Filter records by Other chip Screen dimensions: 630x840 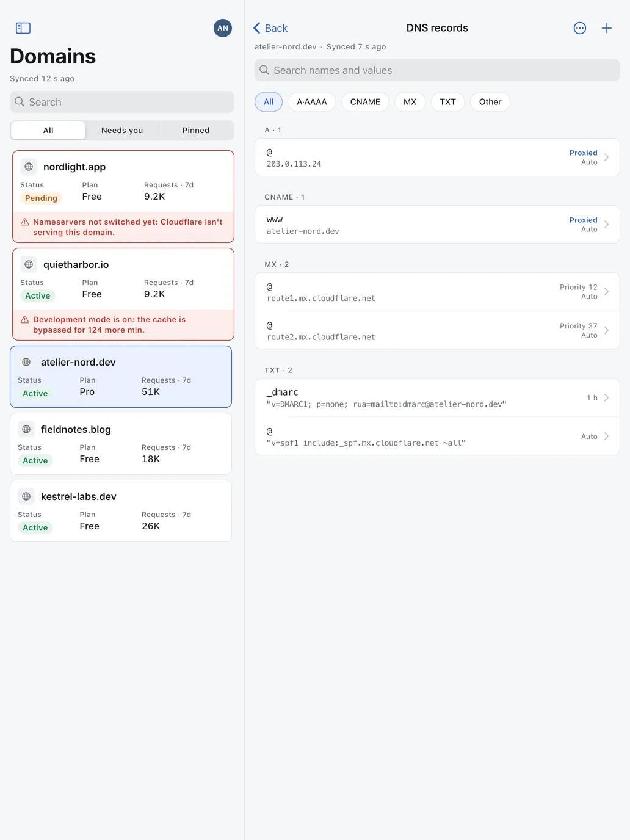(490, 102)
